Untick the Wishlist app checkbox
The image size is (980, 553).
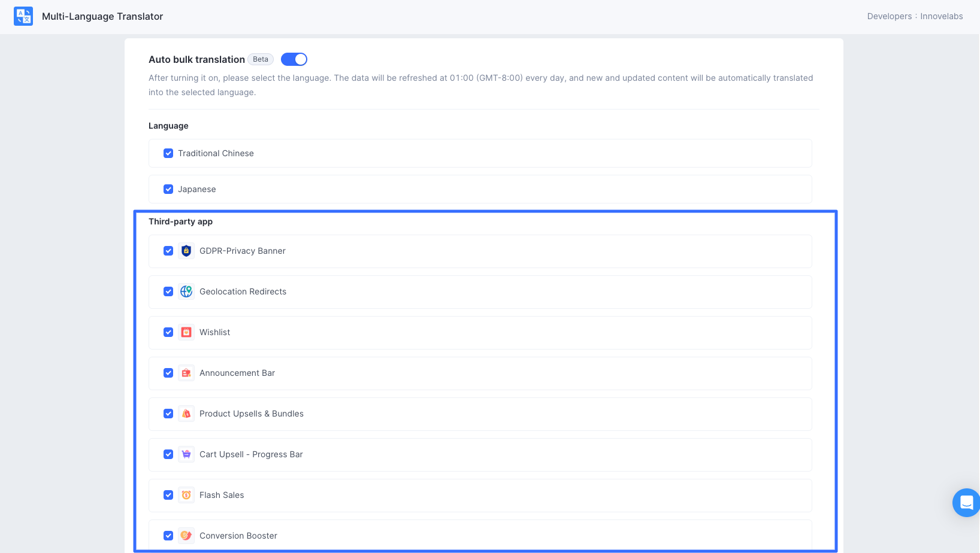pos(168,332)
